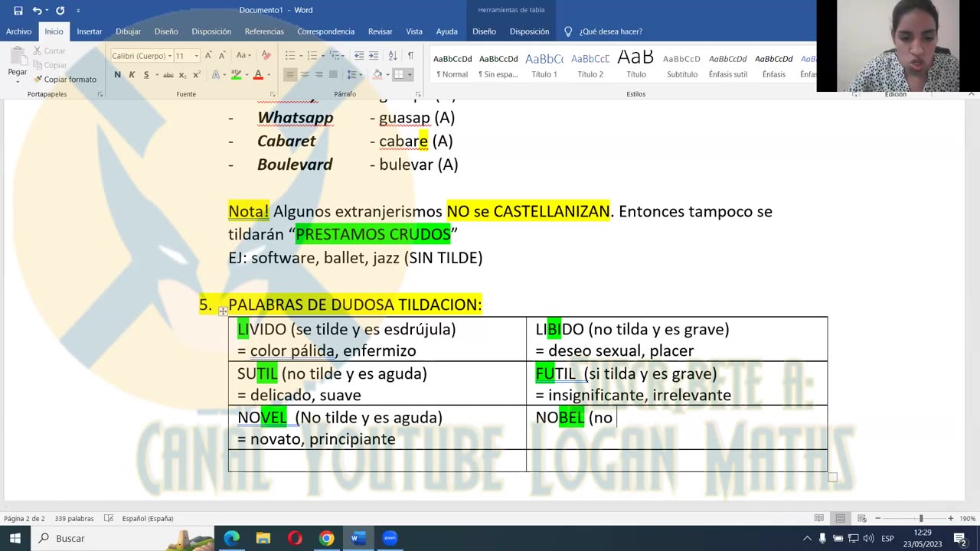Paste clipboard content with the Pegar button
Viewport: 980px width, 551px height.
point(18,63)
